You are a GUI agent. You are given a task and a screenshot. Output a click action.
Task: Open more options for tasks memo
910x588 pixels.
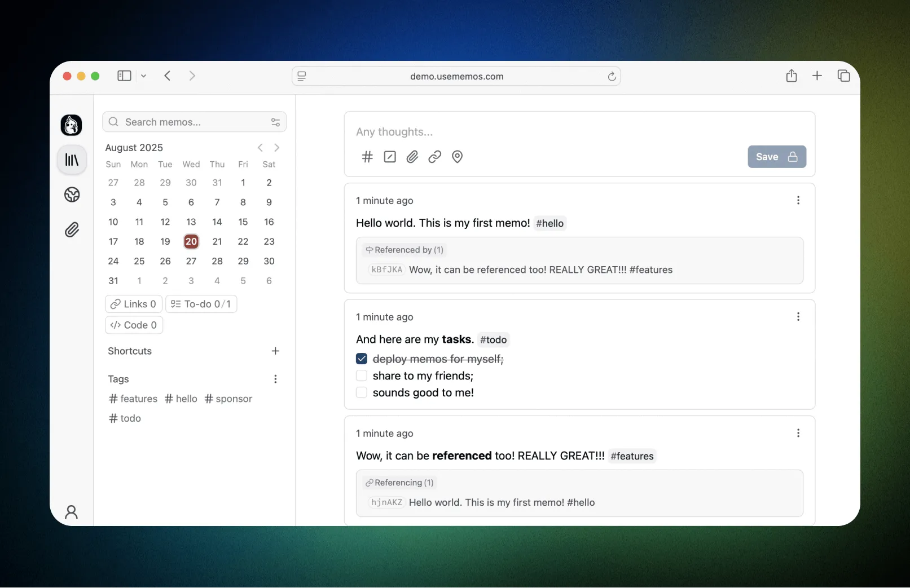coord(798,317)
